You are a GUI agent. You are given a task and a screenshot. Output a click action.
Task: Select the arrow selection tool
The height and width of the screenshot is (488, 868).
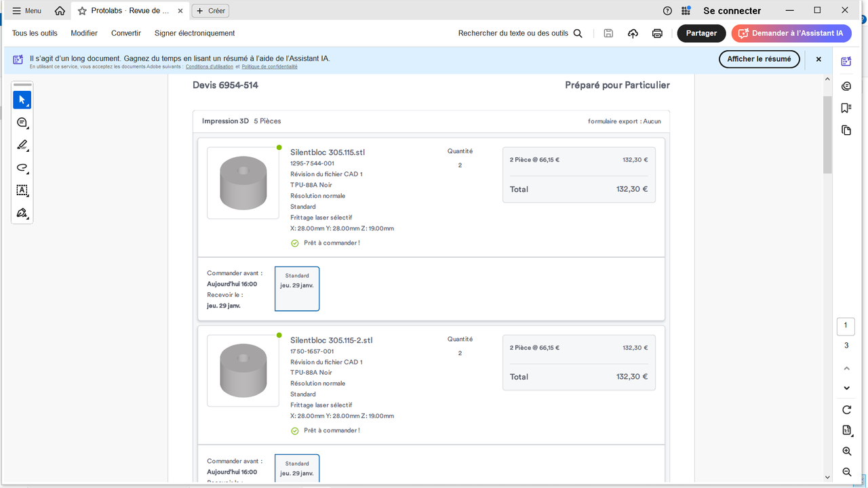click(22, 100)
